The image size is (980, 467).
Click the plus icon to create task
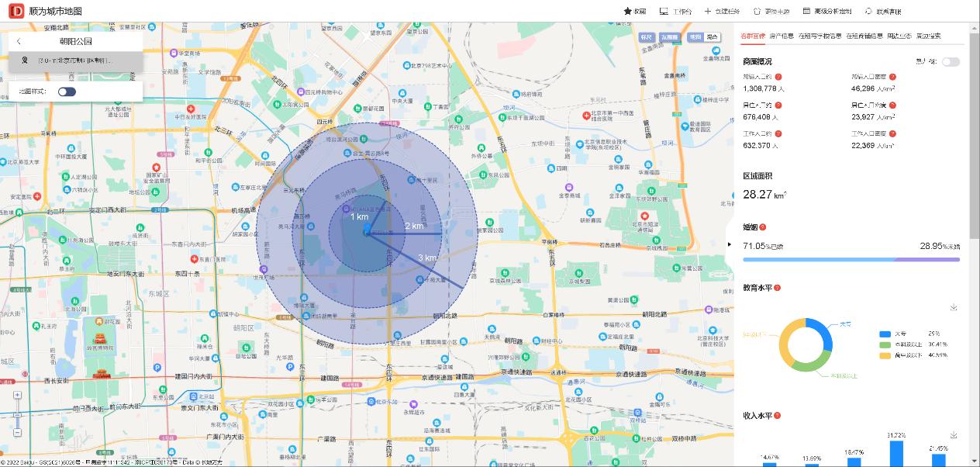click(707, 12)
